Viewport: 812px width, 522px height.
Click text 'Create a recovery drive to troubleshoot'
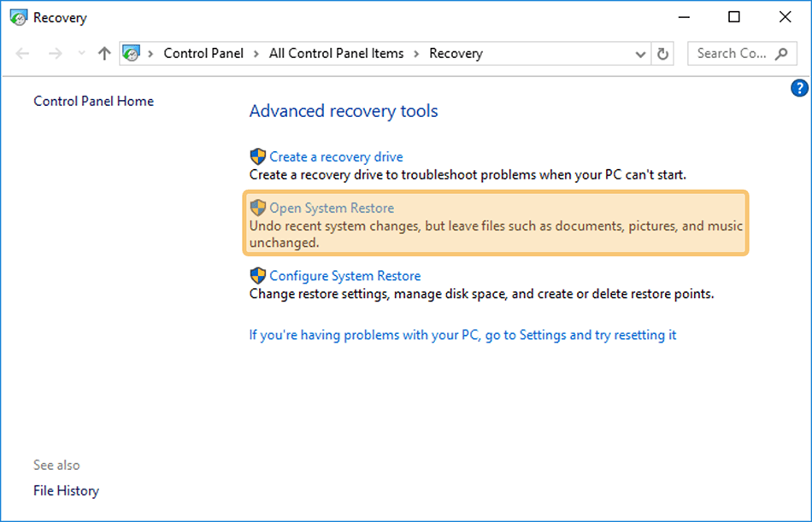click(x=364, y=175)
